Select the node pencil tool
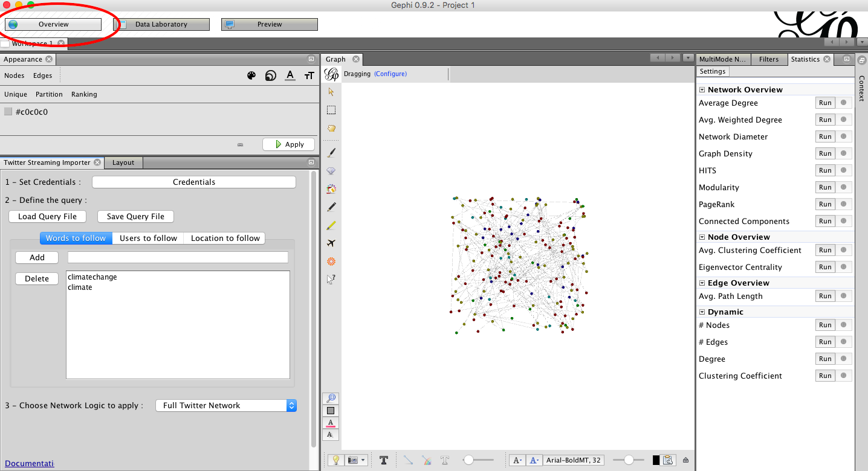Screen dimensions: 868x471 point(331,207)
